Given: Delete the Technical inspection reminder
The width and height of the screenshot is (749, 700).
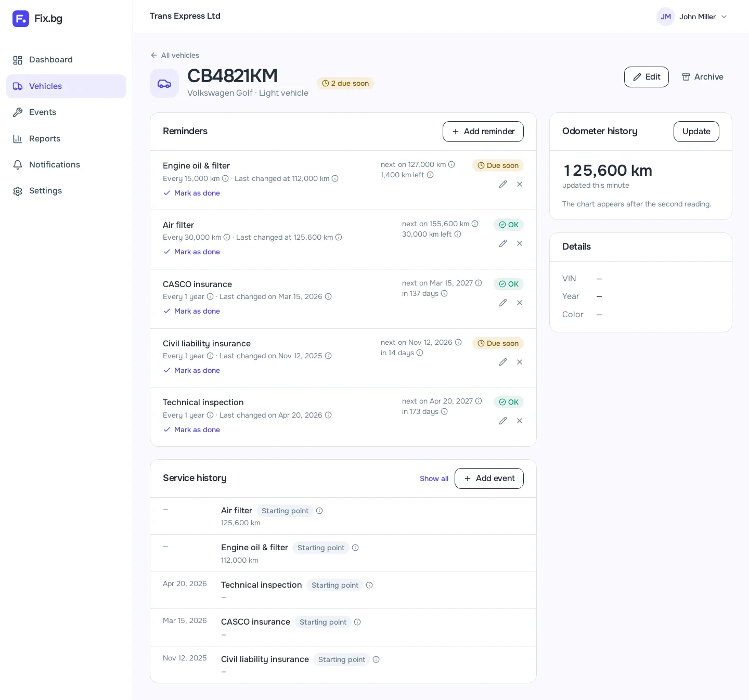Looking at the screenshot, I should [520, 421].
